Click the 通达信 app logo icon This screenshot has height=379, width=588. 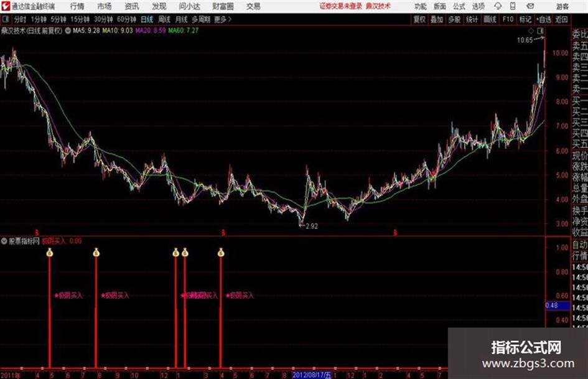pyautogui.click(x=5, y=6)
